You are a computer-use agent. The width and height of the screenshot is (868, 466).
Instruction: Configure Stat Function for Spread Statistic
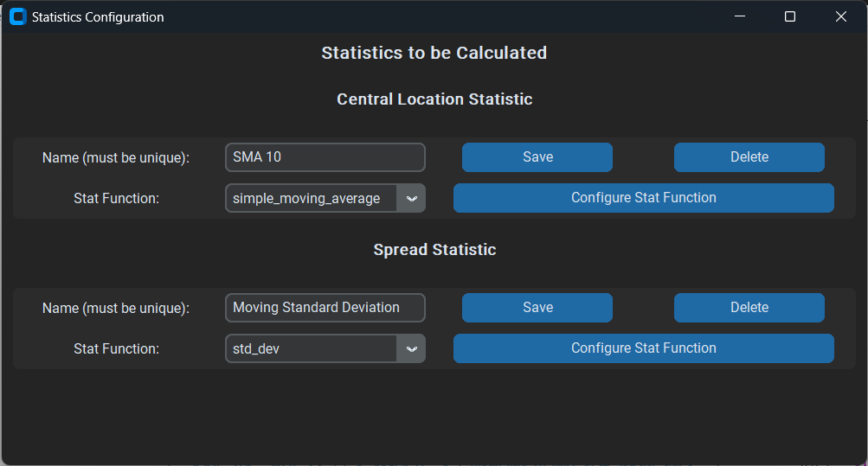pos(643,348)
